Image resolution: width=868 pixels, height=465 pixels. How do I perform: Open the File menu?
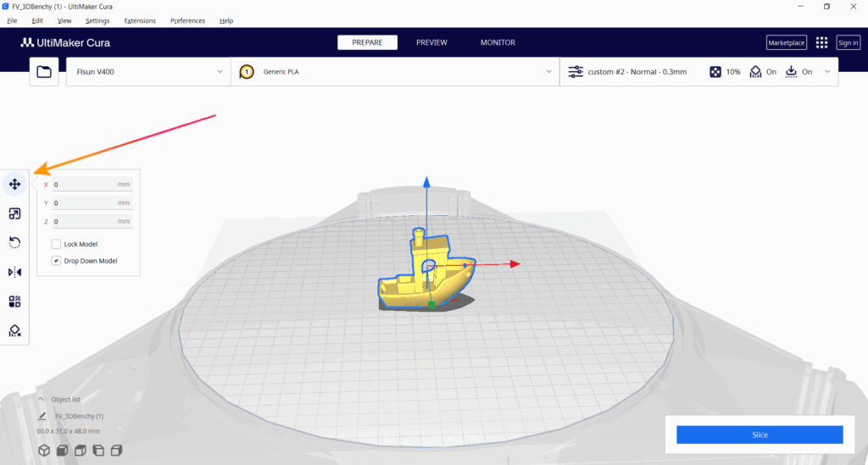pos(12,20)
